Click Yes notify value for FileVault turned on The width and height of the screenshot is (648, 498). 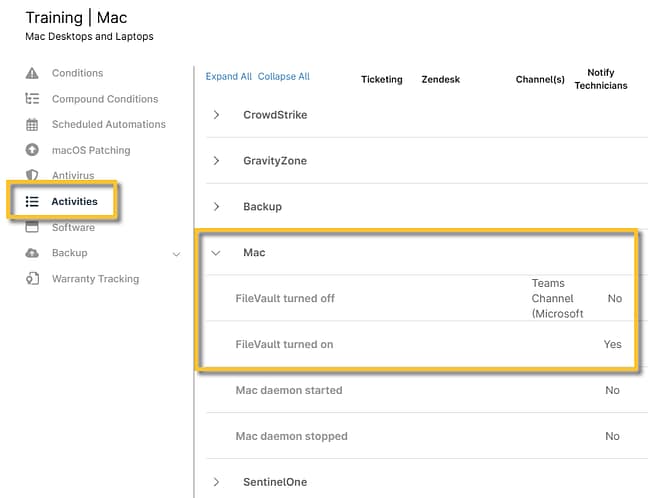click(612, 344)
